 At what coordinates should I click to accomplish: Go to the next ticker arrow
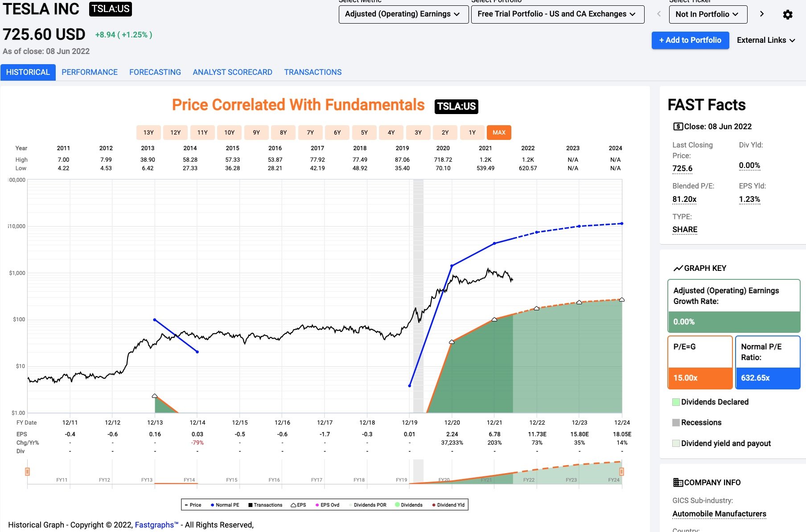pos(762,14)
